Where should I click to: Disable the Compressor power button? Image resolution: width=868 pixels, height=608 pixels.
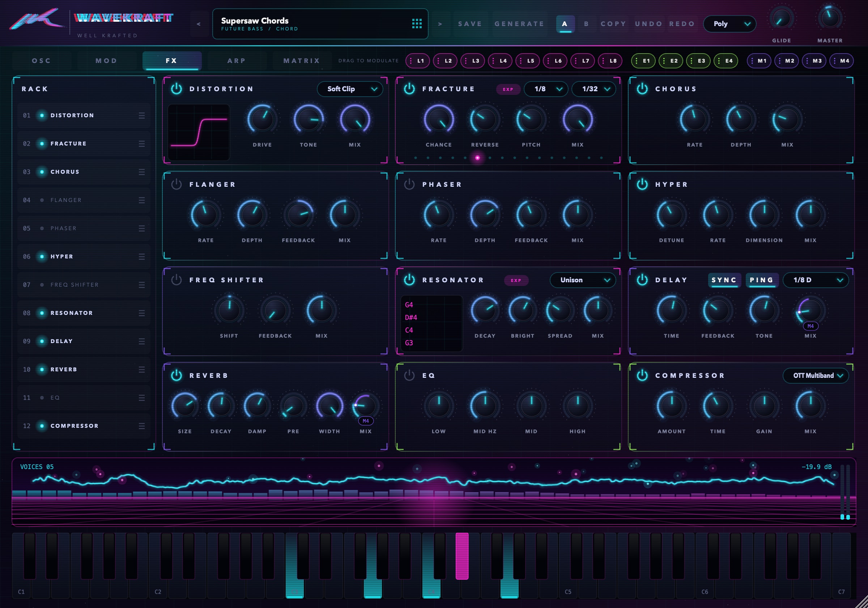pos(642,376)
